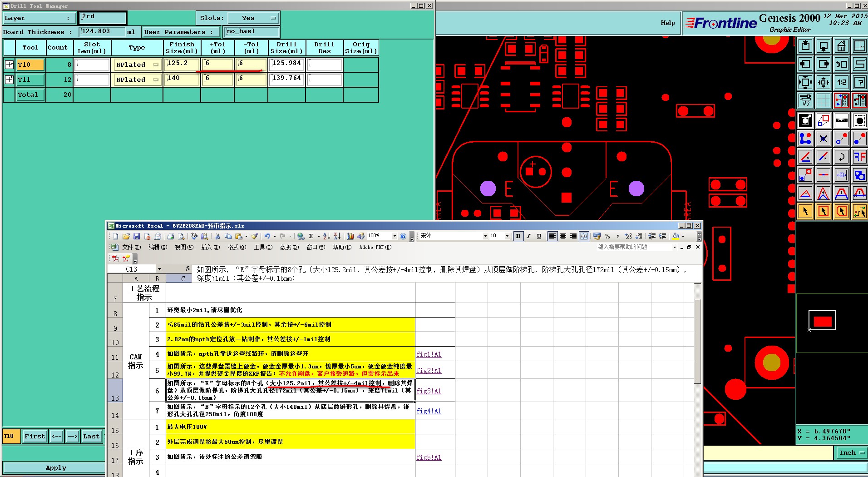Click the pan left icon in Genesis toolbar

[805, 64]
